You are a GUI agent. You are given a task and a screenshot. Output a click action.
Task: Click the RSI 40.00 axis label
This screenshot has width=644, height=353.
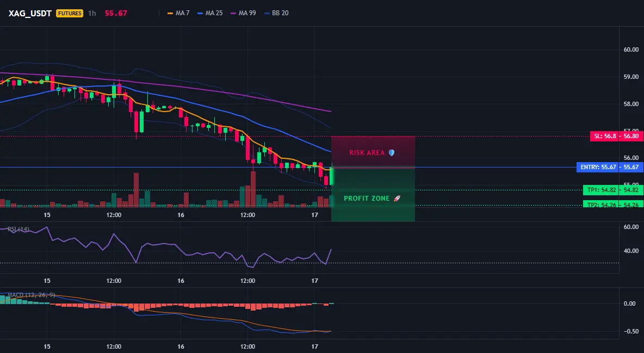coord(631,251)
